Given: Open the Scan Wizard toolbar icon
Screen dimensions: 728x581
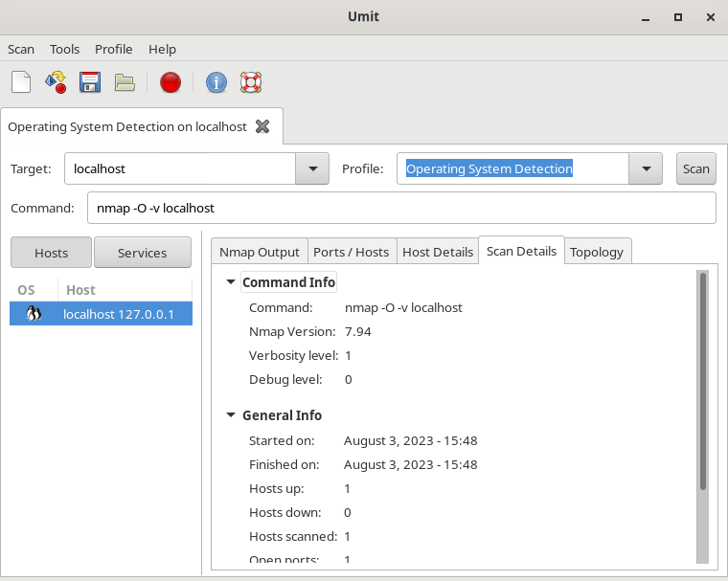Looking at the screenshot, I should (x=56, y=82).
